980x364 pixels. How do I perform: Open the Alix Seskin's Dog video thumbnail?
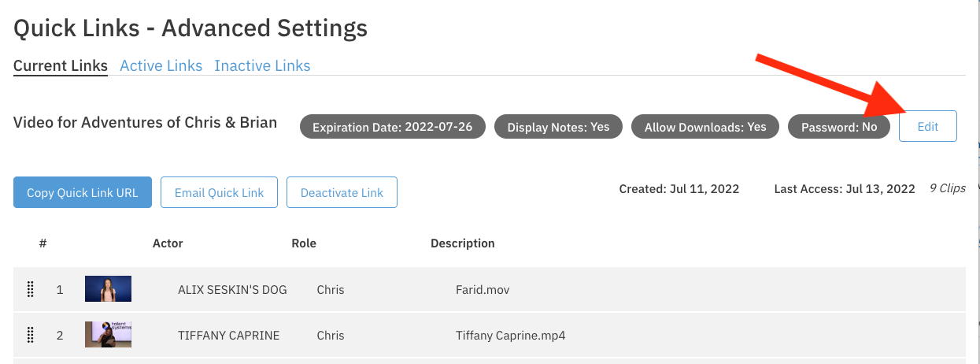coord(108,289)
